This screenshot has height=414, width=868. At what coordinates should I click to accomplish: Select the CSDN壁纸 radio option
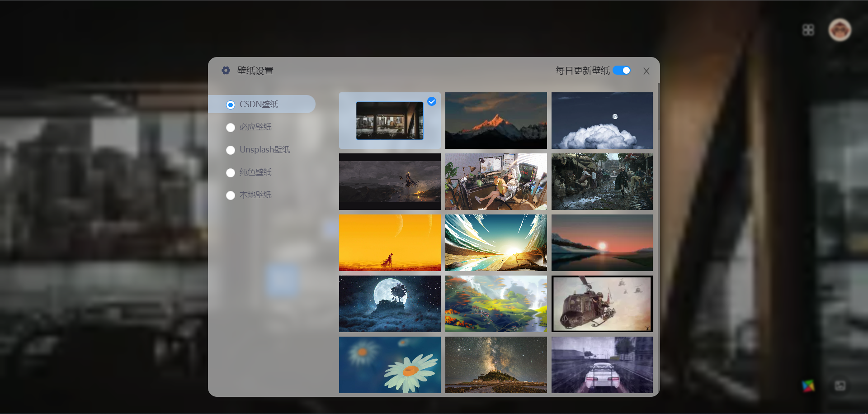click(230, 105)
